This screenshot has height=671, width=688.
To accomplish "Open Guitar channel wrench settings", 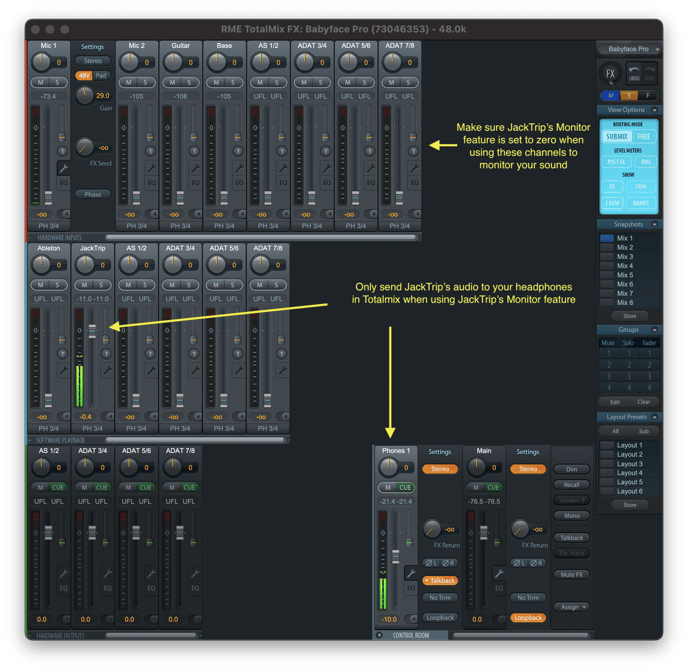I will click(195, 167).
